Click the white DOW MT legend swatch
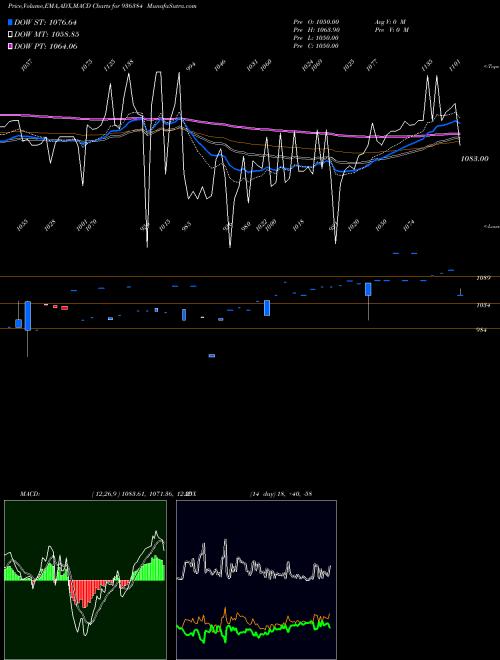The image size is (500, 660). tap(10, 35)
